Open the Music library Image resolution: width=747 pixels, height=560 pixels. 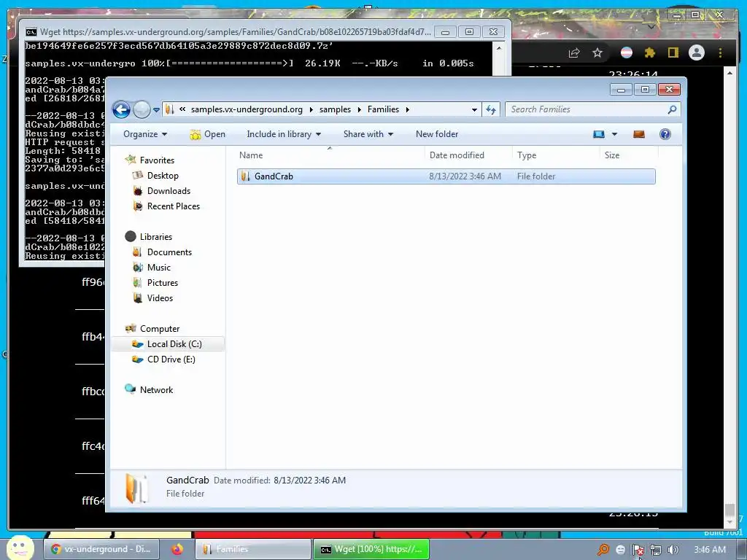pyautogui.click(x=158, y=267)
